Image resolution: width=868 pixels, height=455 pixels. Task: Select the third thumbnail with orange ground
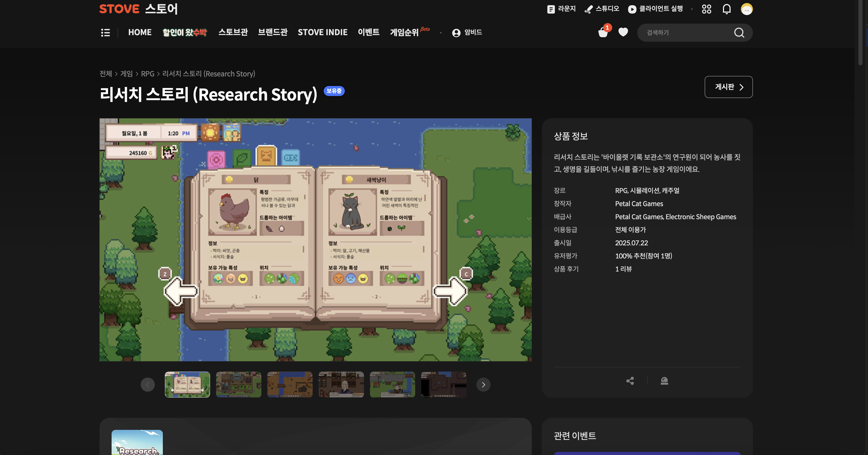click(x=290, y=385)
